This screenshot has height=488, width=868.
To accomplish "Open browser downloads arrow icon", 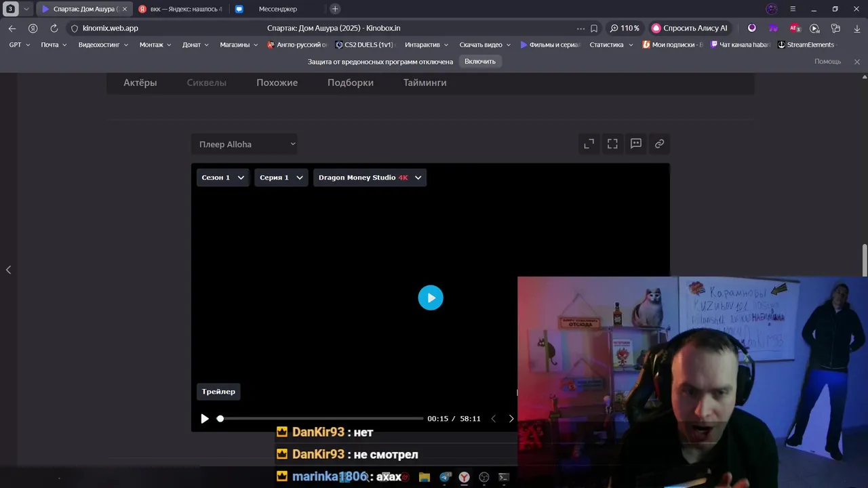I will [x=857, y=28].
